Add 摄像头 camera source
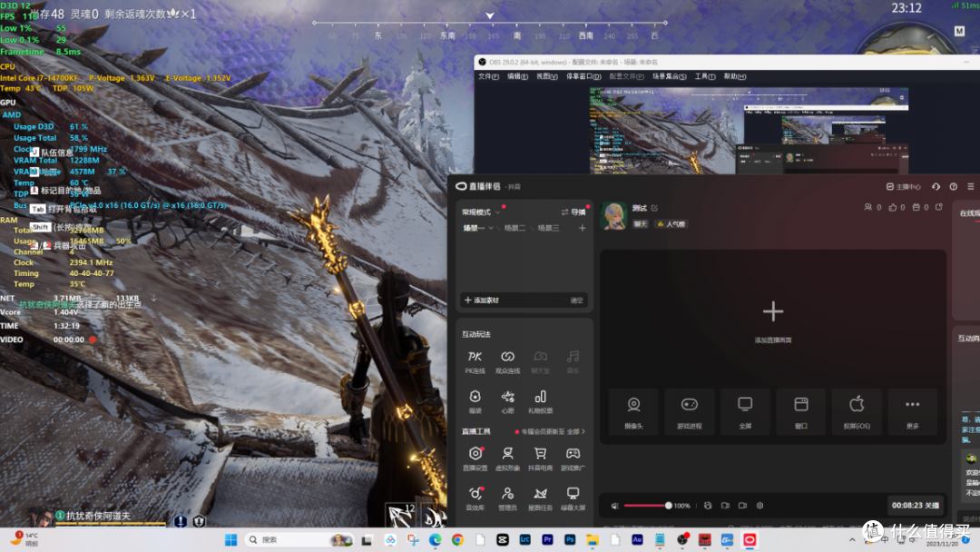Screen dimensions: 980x552 (x=633, y=410)
